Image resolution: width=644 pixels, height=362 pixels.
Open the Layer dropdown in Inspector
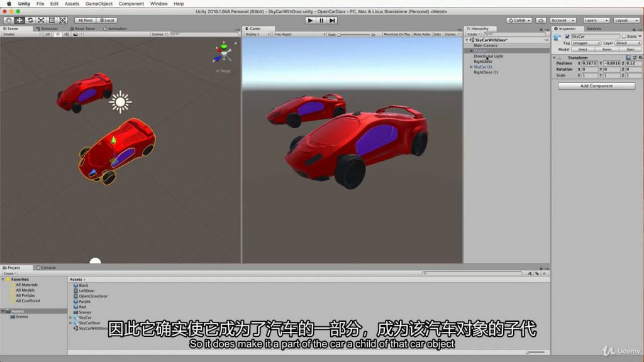(627, 43)
